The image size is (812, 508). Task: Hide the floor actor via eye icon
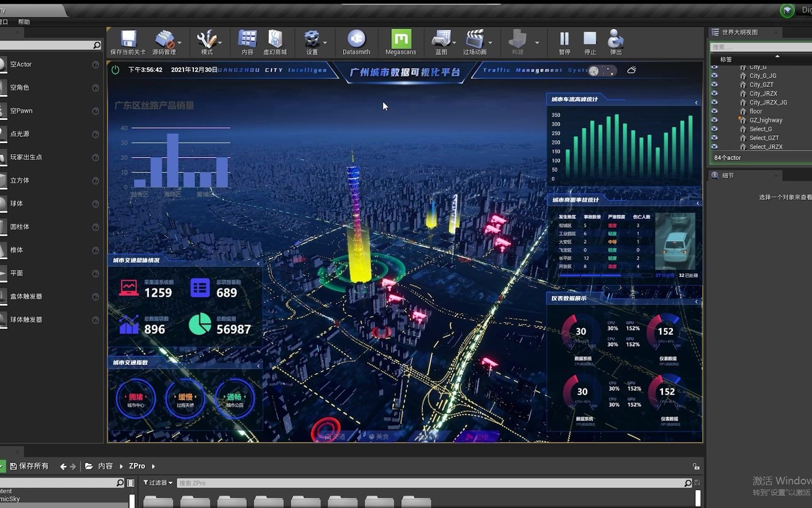714,111
